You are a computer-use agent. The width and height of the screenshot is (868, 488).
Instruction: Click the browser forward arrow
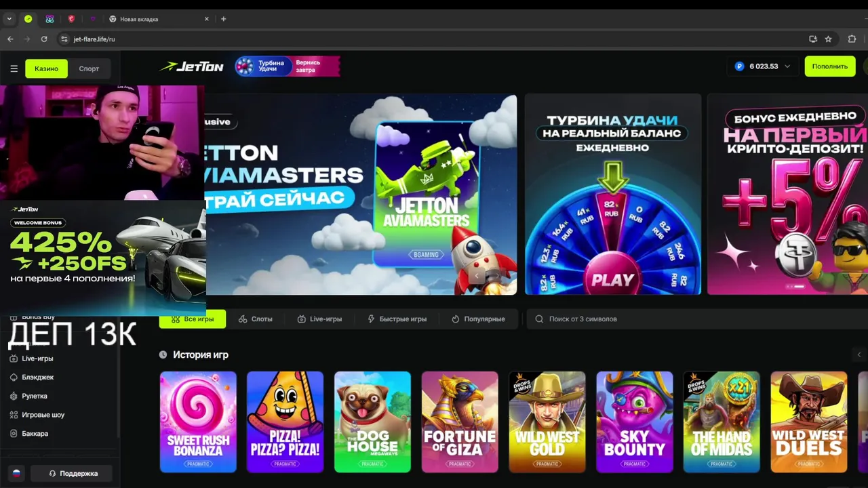[x=27, y=39]
